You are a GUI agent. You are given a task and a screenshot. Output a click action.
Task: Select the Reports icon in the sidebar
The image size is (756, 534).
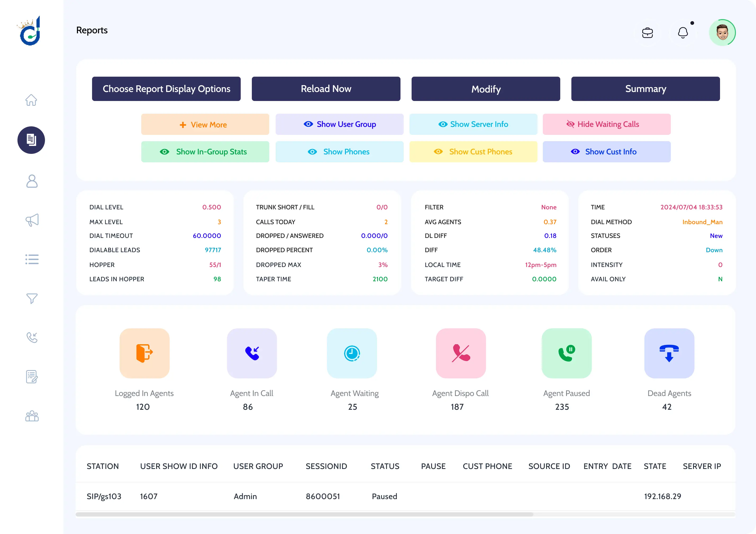pyautogui.click(x=31, y=140)
